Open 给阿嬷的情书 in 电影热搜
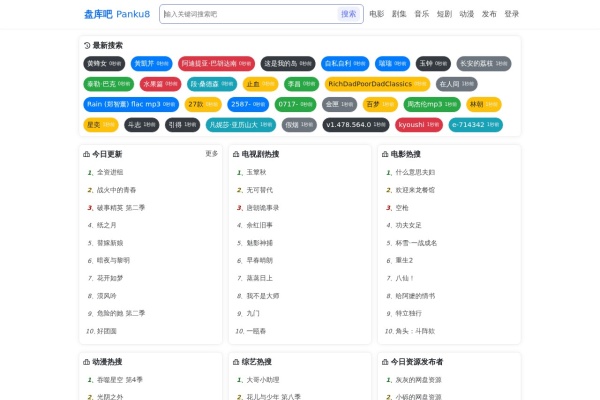The image size is (600, 400). pos(415,296)
